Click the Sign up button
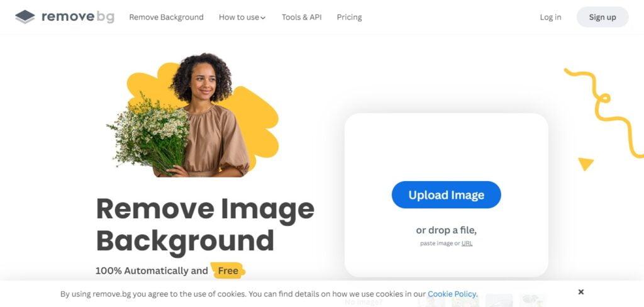 pos(602,17)
